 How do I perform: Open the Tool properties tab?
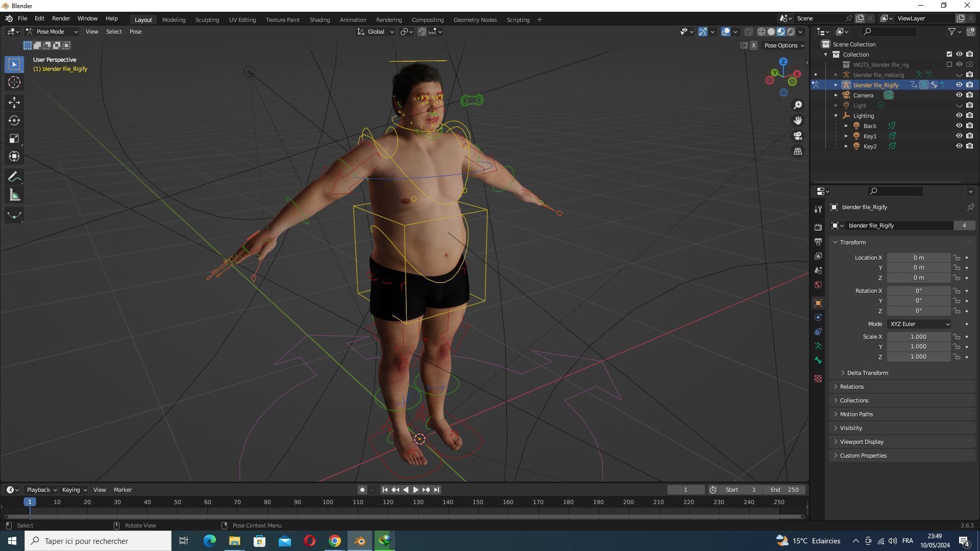(x=818, y=209)
